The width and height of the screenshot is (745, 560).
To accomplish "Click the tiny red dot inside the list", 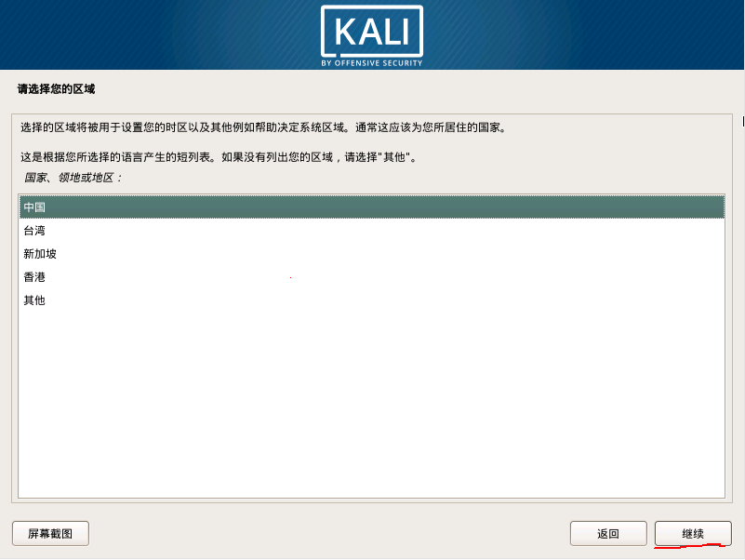I will tap(290, 277).
